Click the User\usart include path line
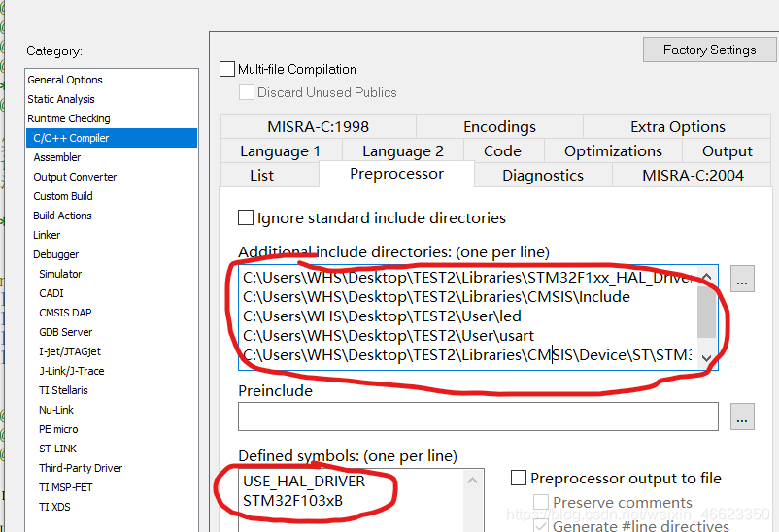The height and width of the screenshot is (532, 779). (x=389, y=335)
